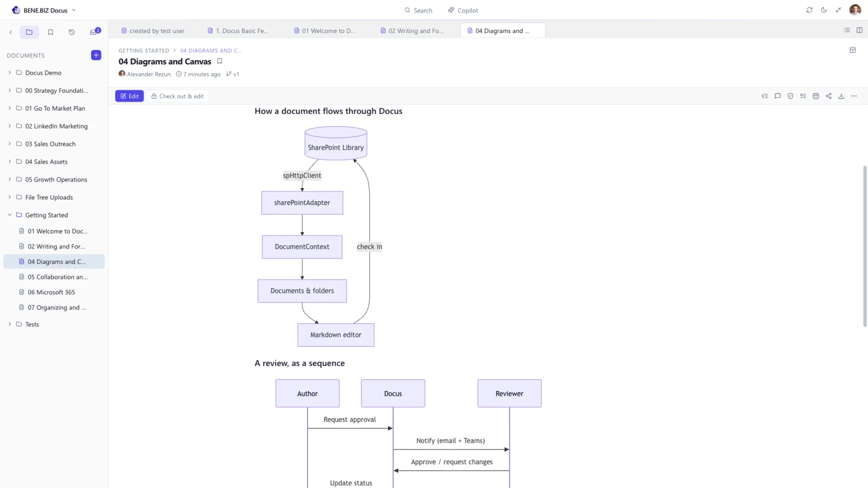The image size is (868, 488).
Task: Open the calendar icon in document toolbar
Action: (816, 96)
